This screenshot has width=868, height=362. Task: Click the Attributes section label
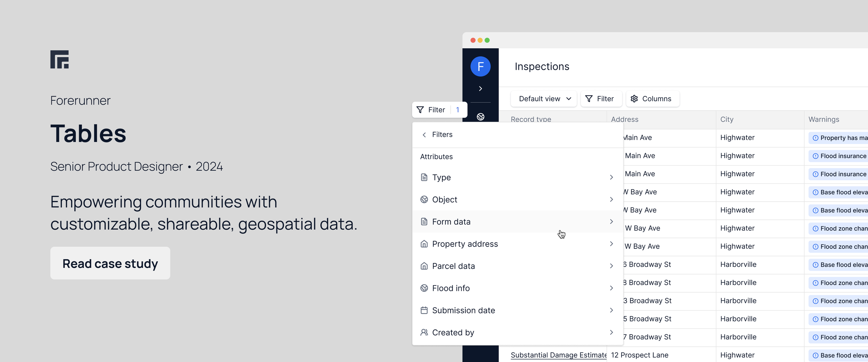(436, 157)
